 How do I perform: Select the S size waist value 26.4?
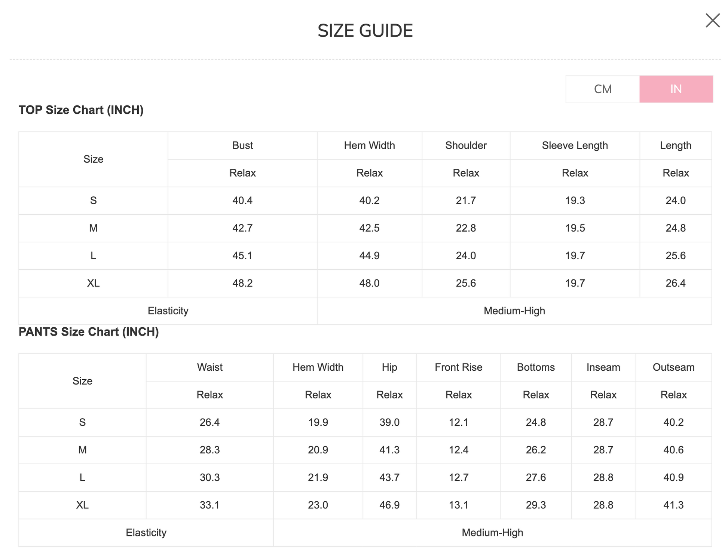click(x=209, y=422)
